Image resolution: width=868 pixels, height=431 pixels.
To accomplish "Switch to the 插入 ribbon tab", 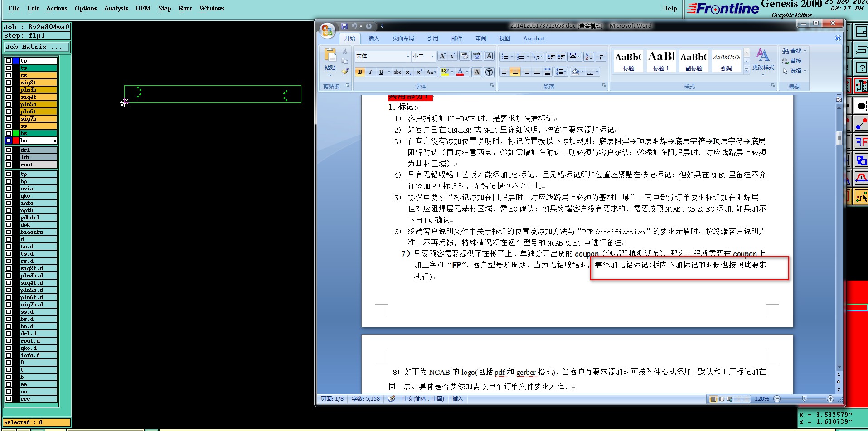I will [373, 39].
